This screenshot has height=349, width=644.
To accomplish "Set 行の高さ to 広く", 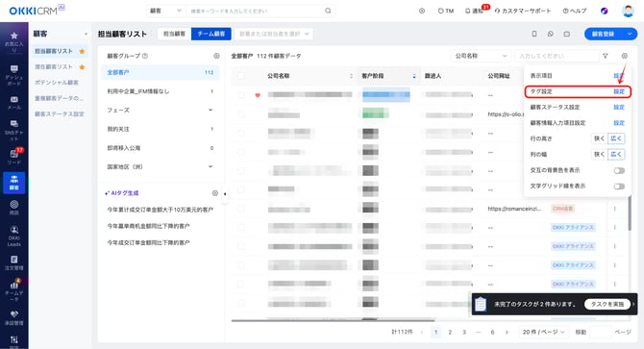I will [x=616, y=138].
